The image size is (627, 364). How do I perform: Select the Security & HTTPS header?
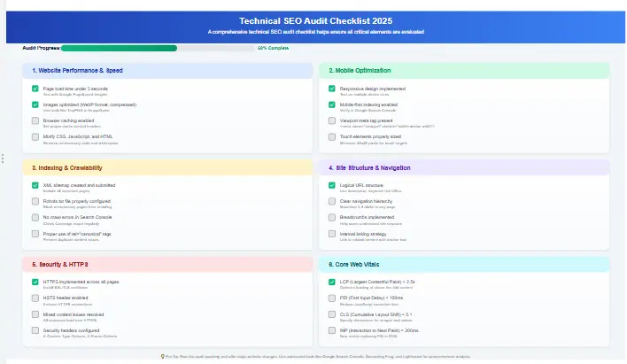[x=167, y=265]
